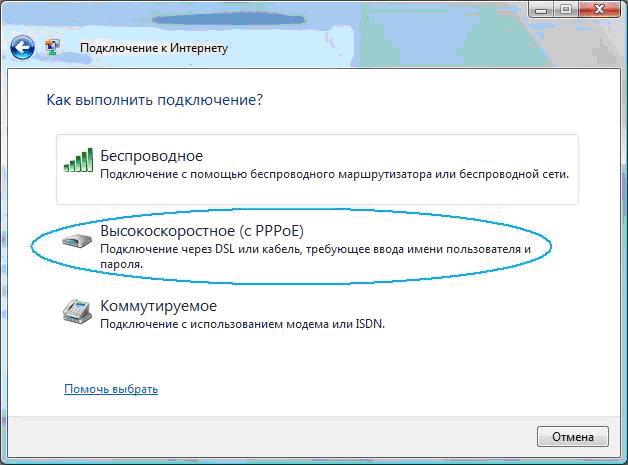This screenshot has height=465, width=628.
Task: Open the Помочь выбрать help link
Action: pyautogui.click(x=111, y=389)
